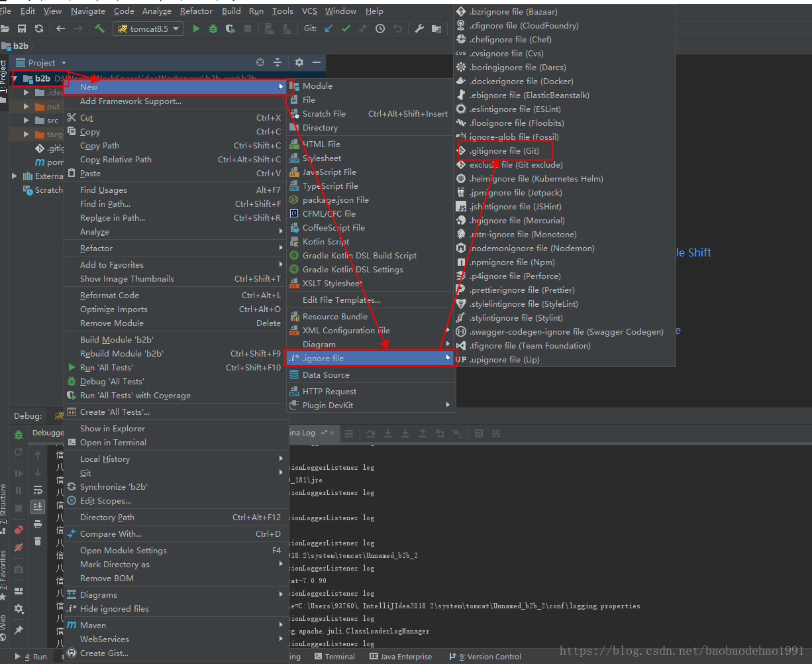Choose Reformat Code in context menu
Screen dimensions: 812x664
point(175,295)
